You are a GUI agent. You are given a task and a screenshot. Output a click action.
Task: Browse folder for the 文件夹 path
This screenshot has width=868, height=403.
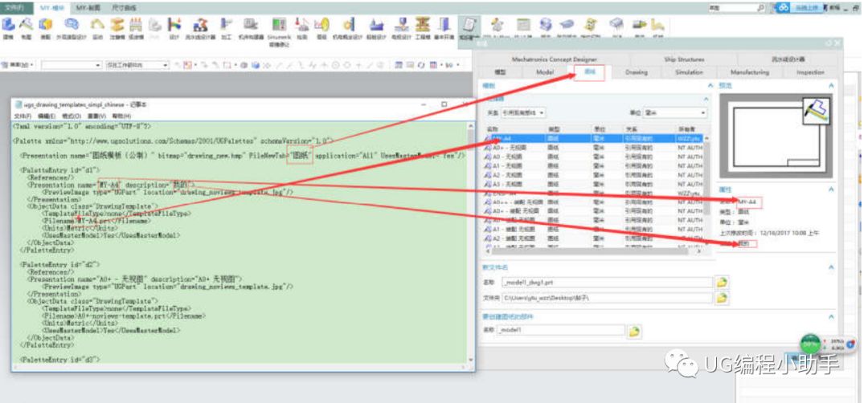(721, 298)
